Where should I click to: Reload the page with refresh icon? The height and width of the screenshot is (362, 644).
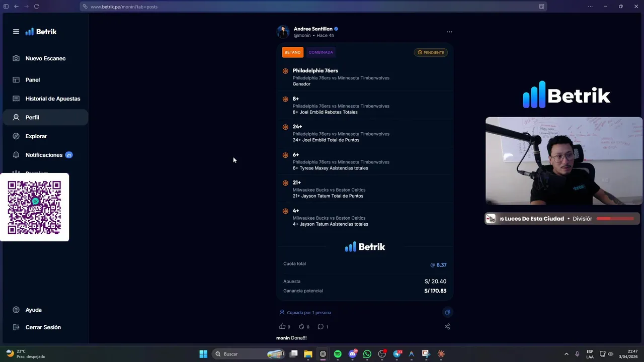click(x=36, y=7)
